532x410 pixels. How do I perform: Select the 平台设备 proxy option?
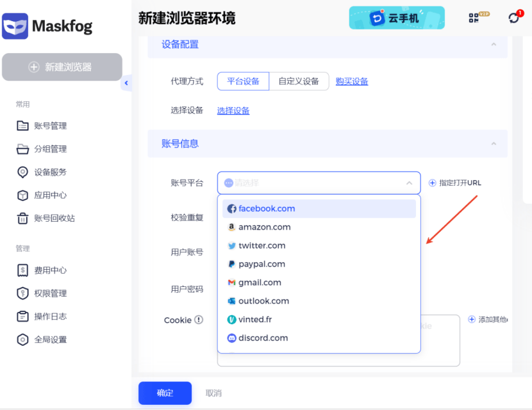pos(242,81)
